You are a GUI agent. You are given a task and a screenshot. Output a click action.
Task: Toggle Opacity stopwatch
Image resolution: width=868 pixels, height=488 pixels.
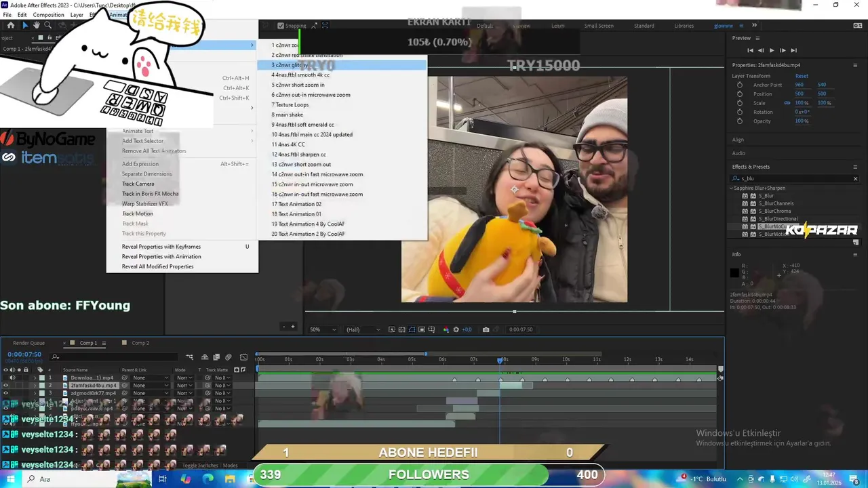pyautogui.click(x=740, y=121)
